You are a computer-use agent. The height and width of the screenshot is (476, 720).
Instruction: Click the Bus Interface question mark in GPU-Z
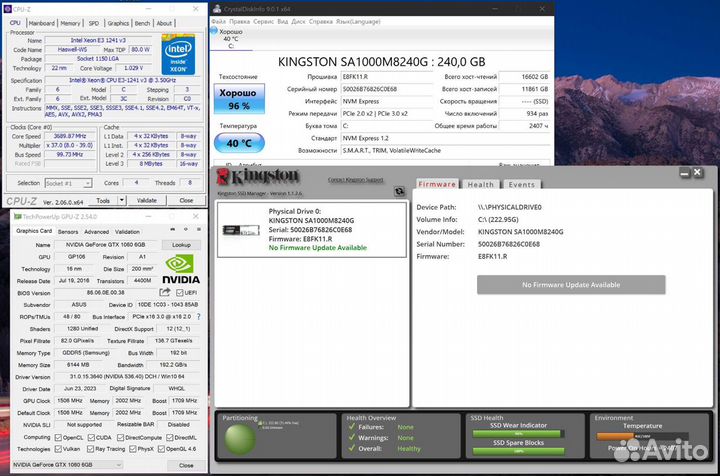click(198, 317)
